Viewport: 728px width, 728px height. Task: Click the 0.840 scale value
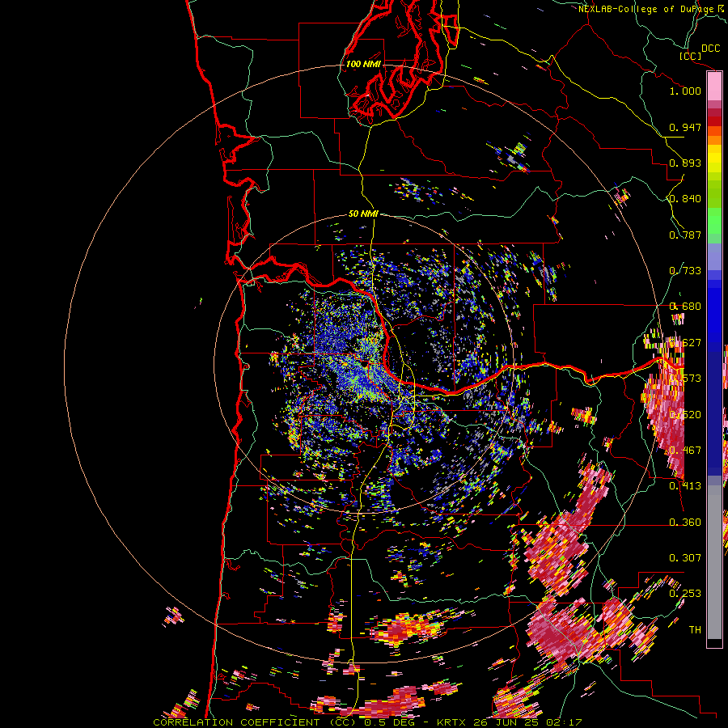[x=685, y=199]
